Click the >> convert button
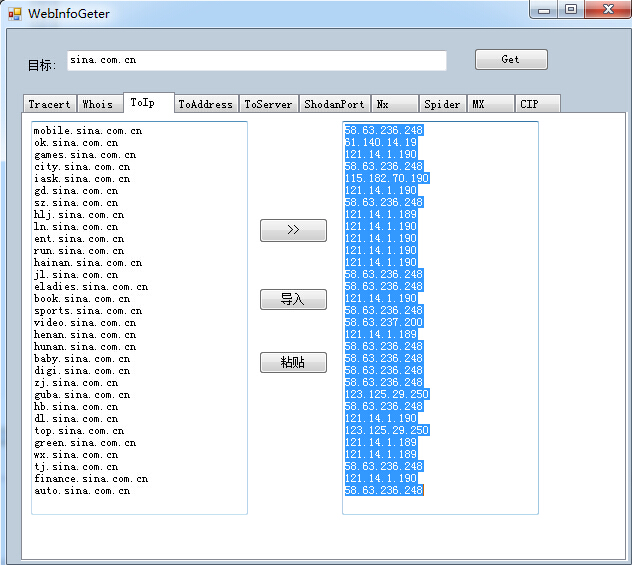Viewport: 632px width, 565px height. pyautogui.click(x=293, y=231)
